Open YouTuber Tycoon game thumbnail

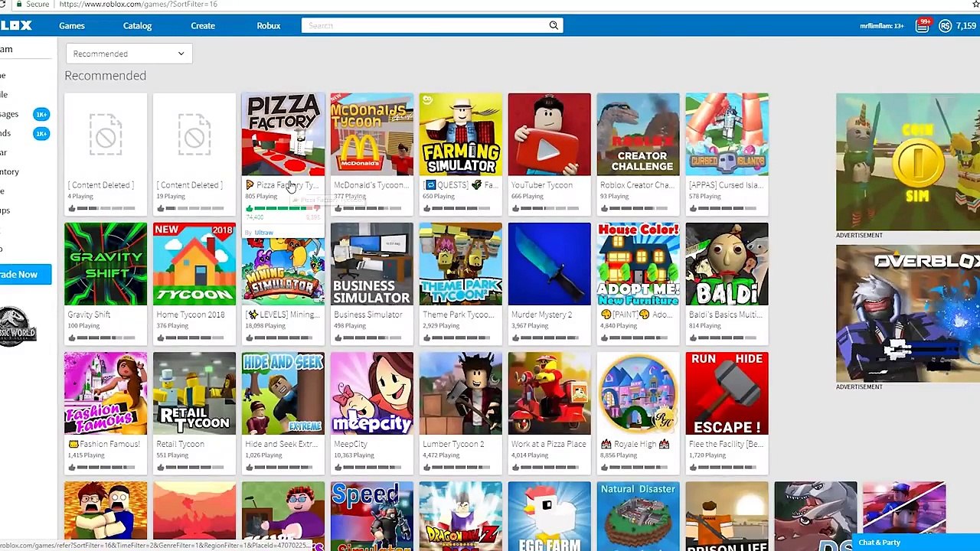(x=550, y=135)
